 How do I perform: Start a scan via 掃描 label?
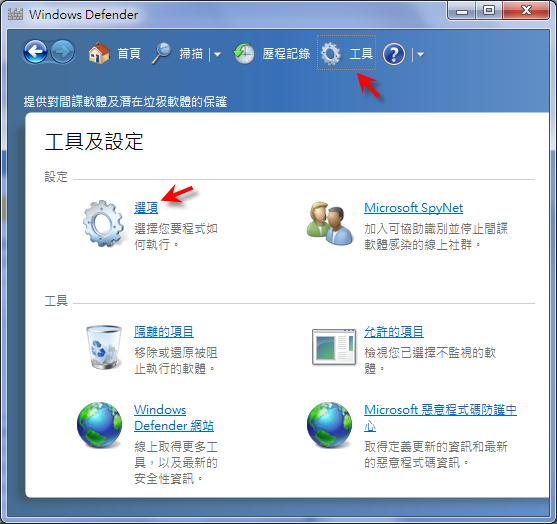(x=191, y=54)
